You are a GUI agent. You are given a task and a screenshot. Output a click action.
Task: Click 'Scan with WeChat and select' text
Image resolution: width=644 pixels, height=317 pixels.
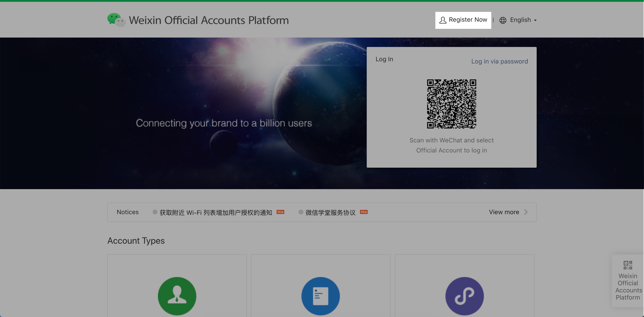click(x=451, y=140)
